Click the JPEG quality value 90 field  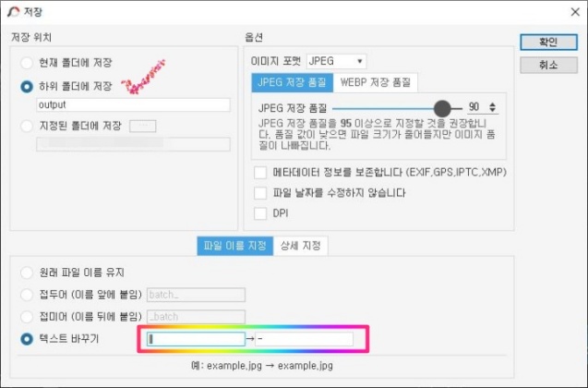476,107
